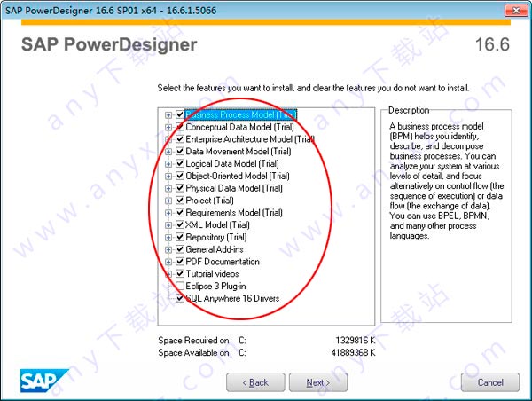Expand XML Model tree node
This screenshot has height=401, width=532.
point(168,225)
